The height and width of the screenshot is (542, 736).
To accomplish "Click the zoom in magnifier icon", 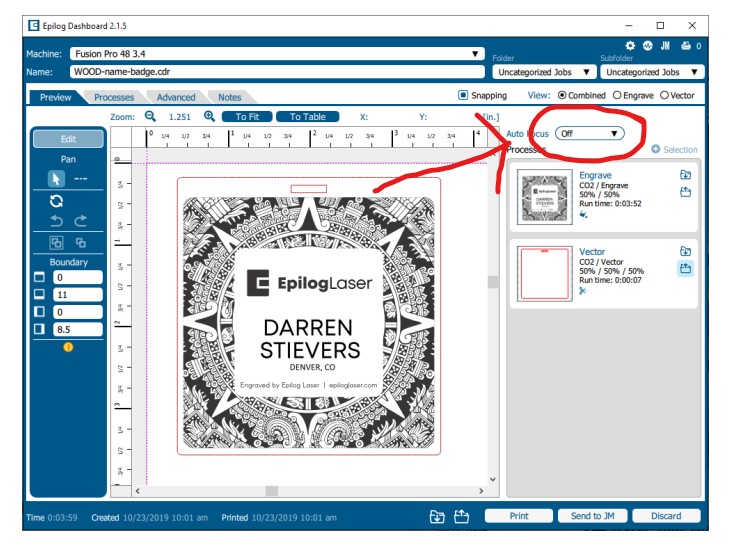I will (x=209, y=117).
